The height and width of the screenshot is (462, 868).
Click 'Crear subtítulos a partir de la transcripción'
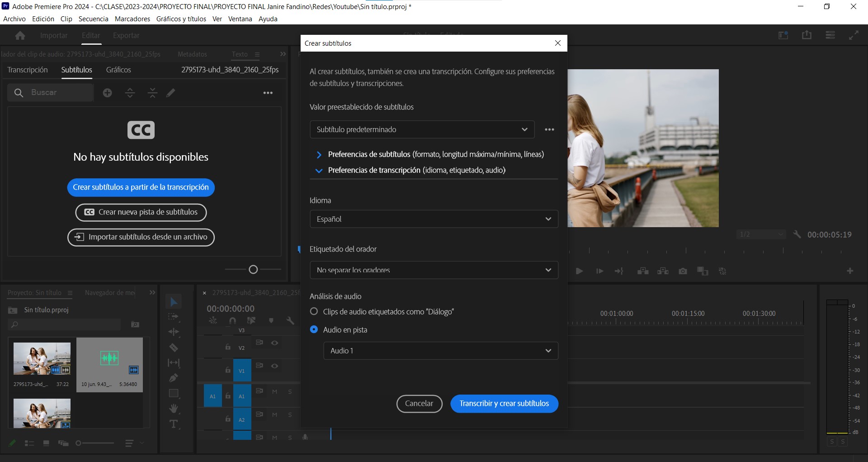141,187
